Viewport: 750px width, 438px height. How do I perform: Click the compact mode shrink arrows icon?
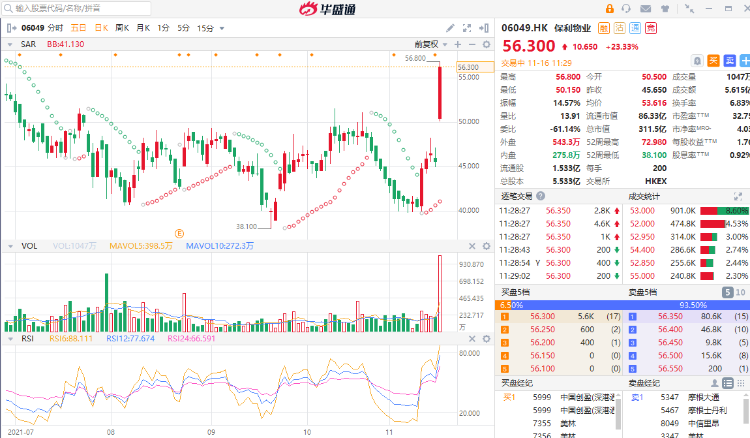689,8
